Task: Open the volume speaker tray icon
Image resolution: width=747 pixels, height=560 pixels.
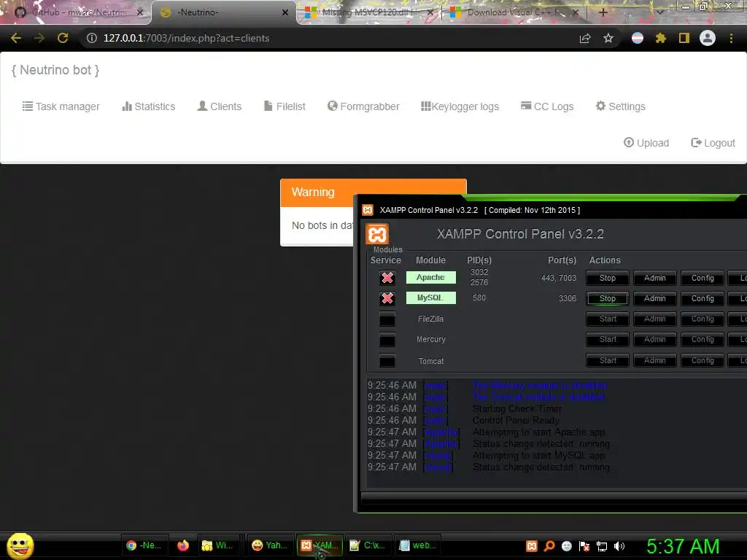Action: [619, 545]
